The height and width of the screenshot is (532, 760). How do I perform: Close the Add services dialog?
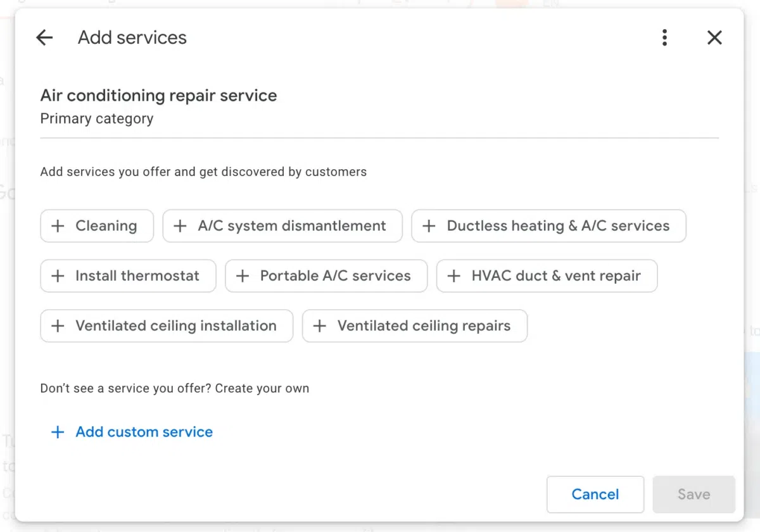pos(714,37)
